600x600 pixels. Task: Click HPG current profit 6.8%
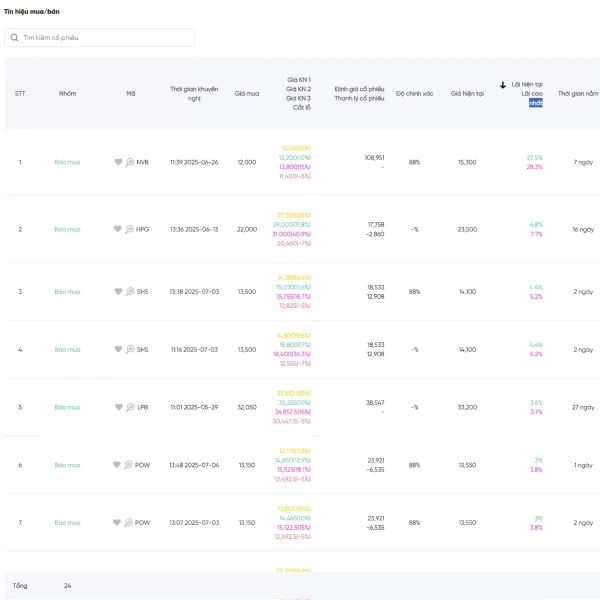536,225
